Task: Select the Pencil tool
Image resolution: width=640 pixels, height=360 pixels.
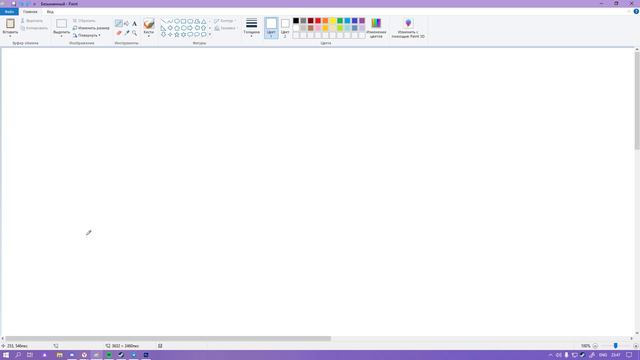Action: [x=119, y=24]
